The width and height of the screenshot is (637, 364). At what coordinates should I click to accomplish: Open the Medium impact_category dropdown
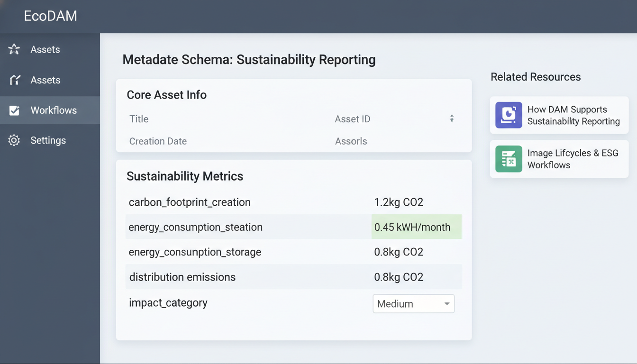click(413, 303)
